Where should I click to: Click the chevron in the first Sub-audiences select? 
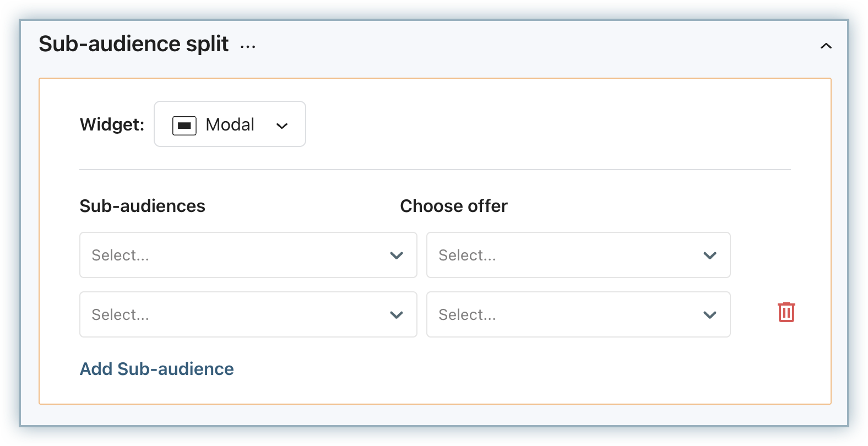397,255
